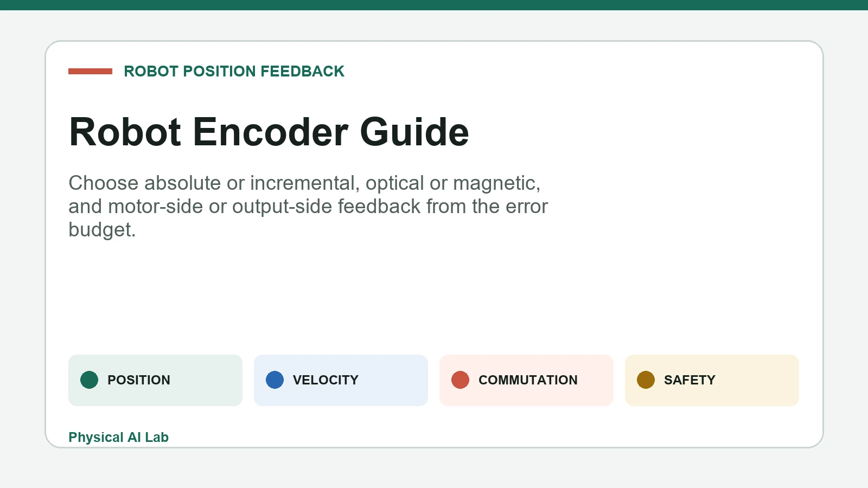Select the SAFETY chip label

[690, 380]
